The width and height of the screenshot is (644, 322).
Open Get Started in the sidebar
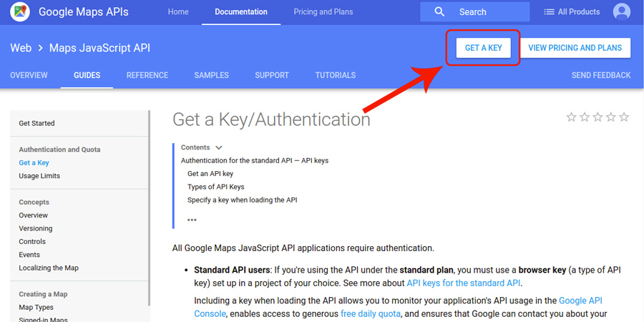[36, 123]
